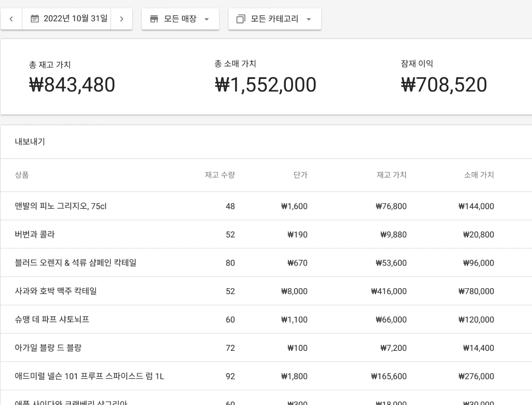Open the 모든 매장 store filter
The image size is (532, 405).
point(180,19)
